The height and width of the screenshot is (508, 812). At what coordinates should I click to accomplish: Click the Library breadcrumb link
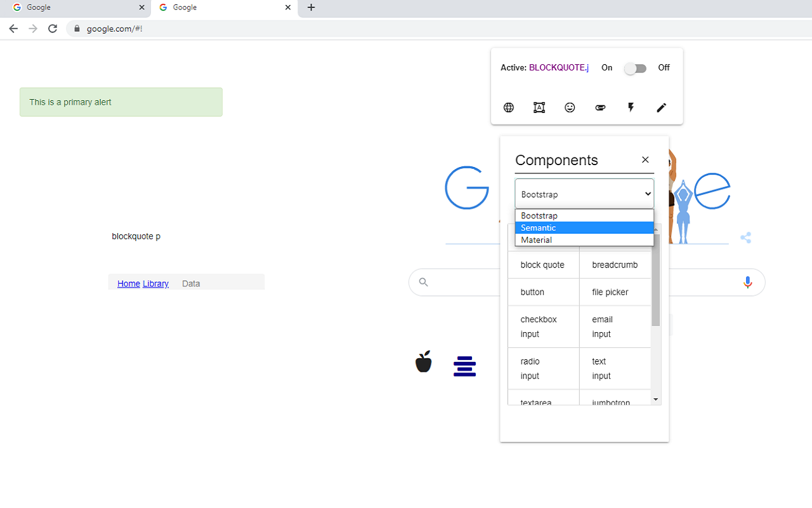[x=155, y=284]
